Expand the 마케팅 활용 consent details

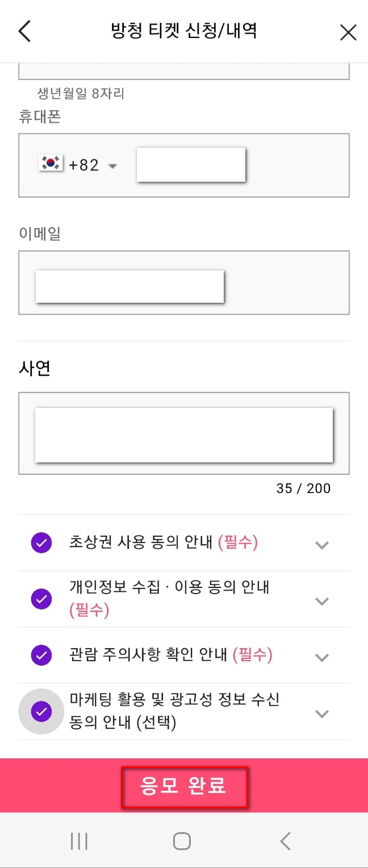pos(322,713)
